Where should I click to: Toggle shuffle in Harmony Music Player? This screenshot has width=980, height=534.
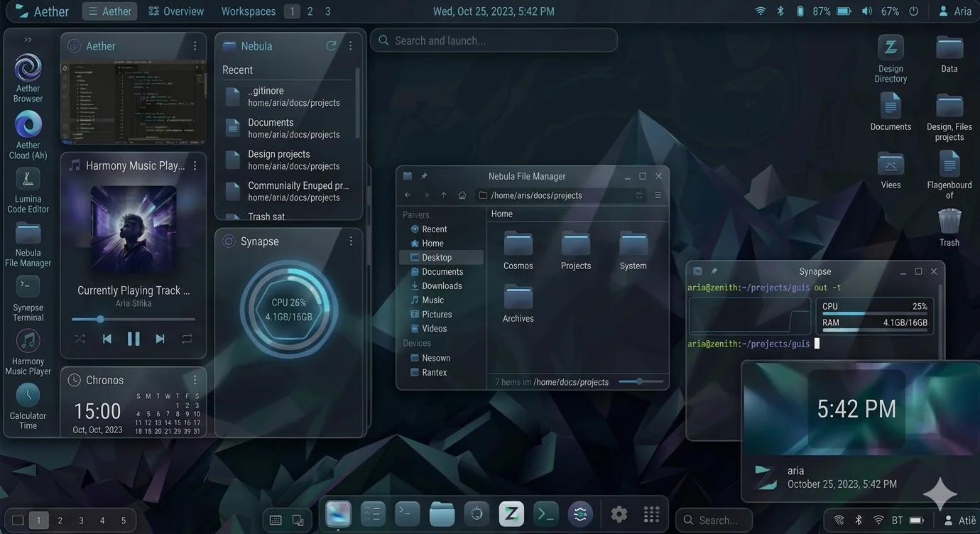80,339
